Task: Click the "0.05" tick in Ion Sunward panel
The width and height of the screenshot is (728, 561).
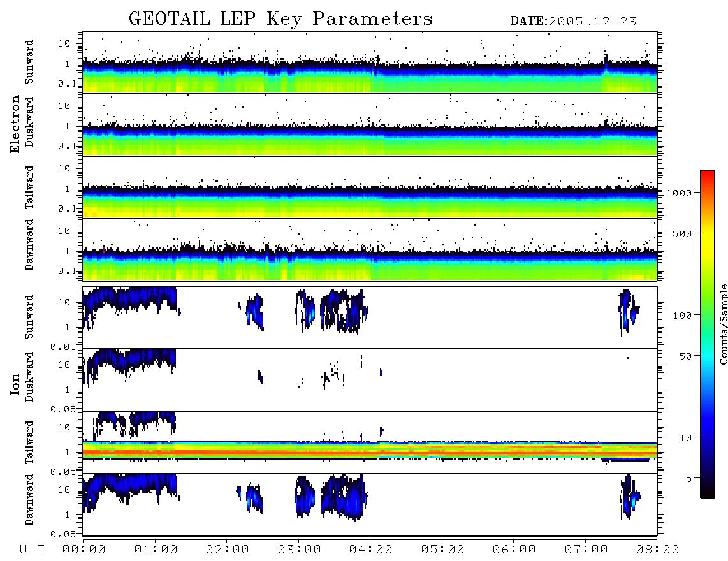Action: coord(63,346)
